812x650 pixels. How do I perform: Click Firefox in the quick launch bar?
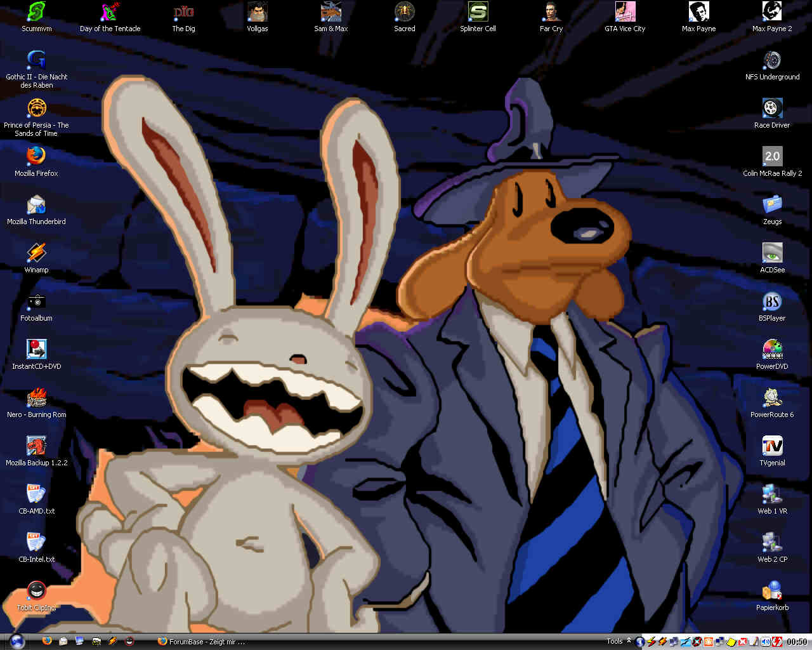[47, 640]
